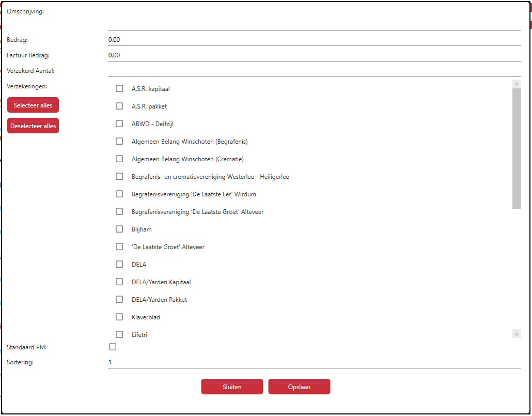Focus the Omschrijving text field
This screenshot has height=416, width=532.
[314, 24]
